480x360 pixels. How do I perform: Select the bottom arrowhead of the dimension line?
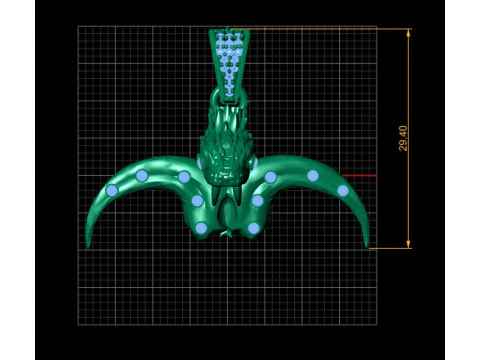click(409, 244)
